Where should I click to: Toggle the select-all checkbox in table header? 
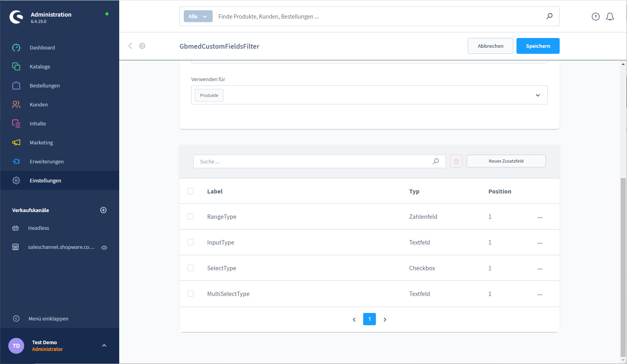pos(191,191)
